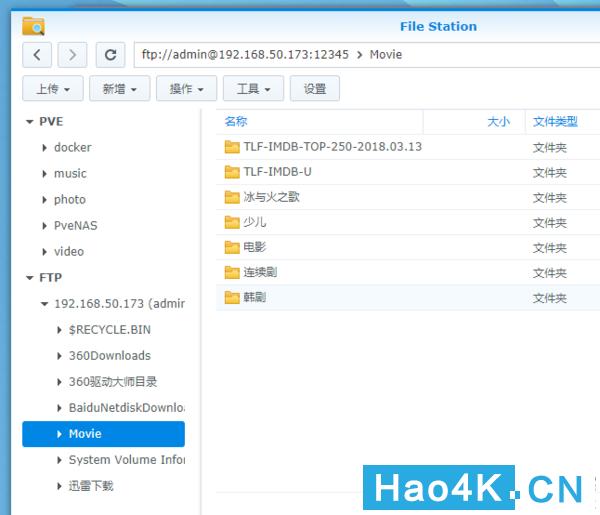
Task: Click the 设置 settings button
Action: pos(315,89)
